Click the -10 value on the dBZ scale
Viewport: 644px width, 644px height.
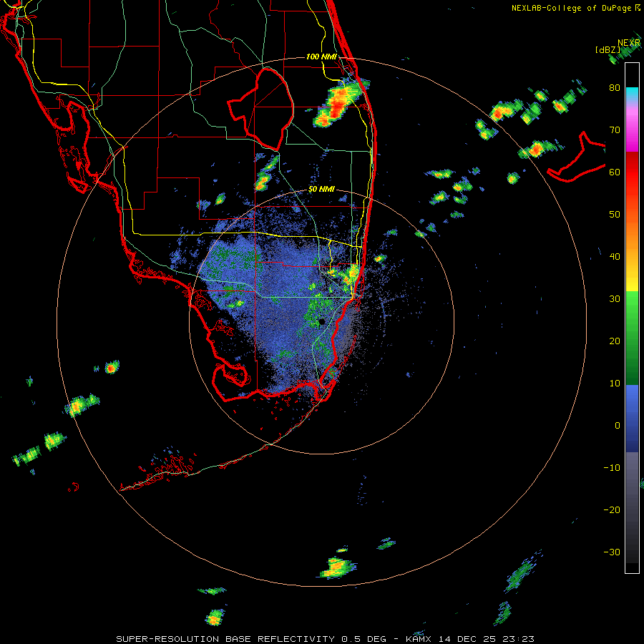tap(612, 468)
